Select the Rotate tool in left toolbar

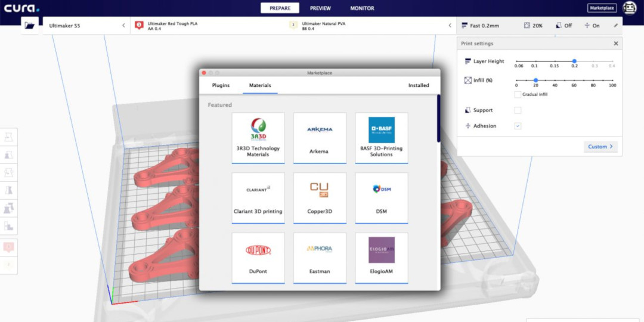point(8,172)
